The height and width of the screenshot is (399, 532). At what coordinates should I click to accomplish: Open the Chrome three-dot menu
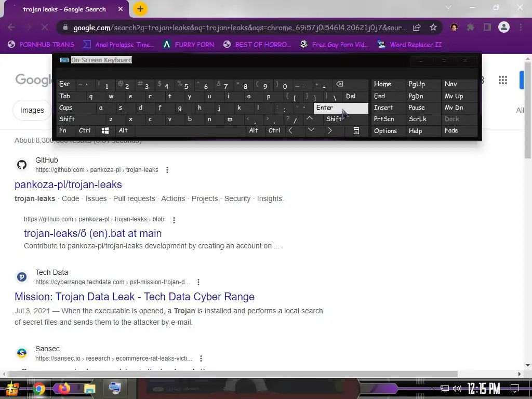[x=521, y=27]
